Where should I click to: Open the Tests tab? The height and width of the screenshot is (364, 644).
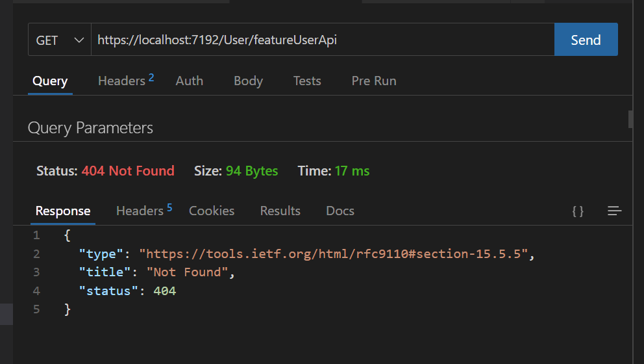(x=307, y=81)
